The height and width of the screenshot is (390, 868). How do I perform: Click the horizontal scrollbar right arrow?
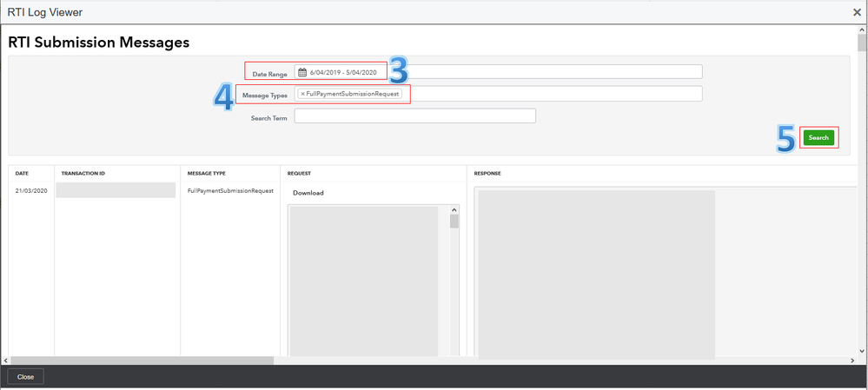(x=853, y=360)
